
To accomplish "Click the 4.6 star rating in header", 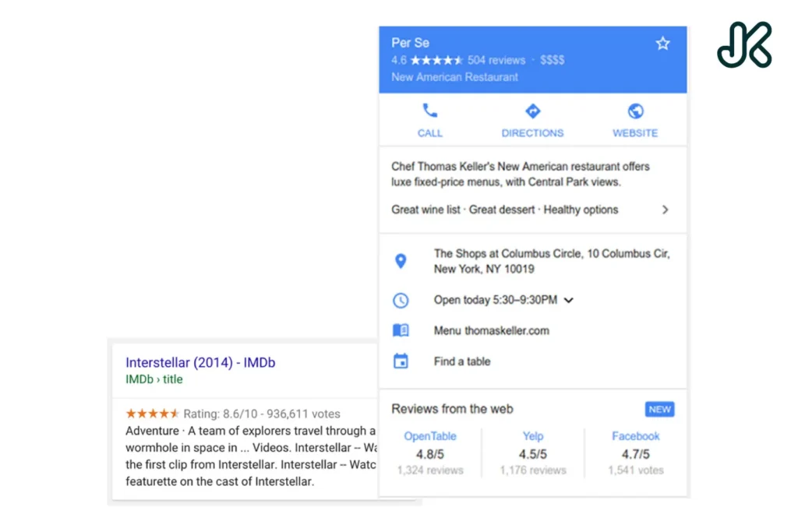I will pos(427,60).
